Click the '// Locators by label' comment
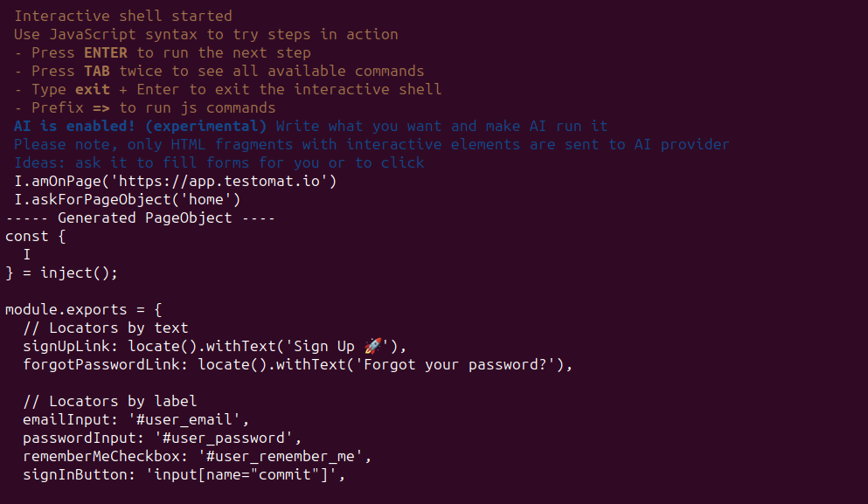Image resolution: width=868 pixels, height=504 pixels. point(109,401)
